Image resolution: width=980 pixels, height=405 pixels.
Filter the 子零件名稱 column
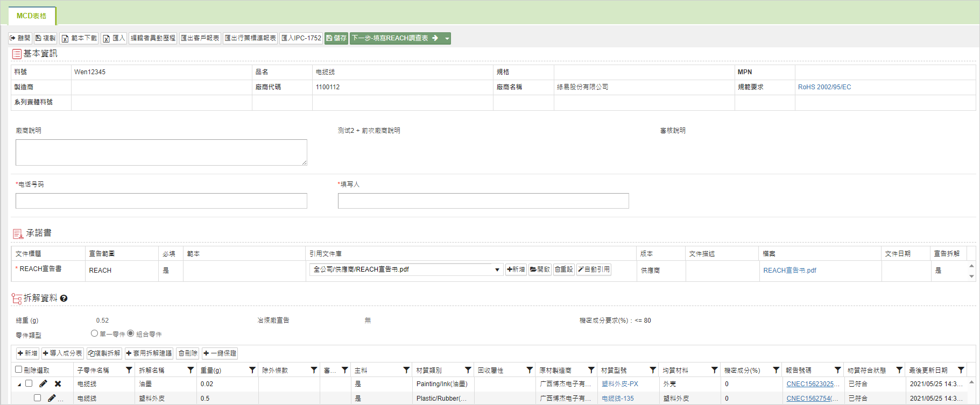coord(129,370)
